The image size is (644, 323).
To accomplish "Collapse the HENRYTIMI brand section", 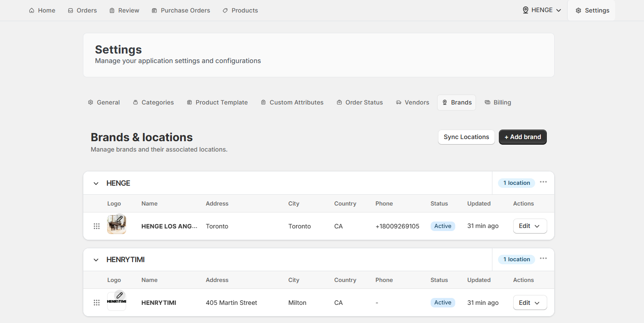I will (96, 260).
